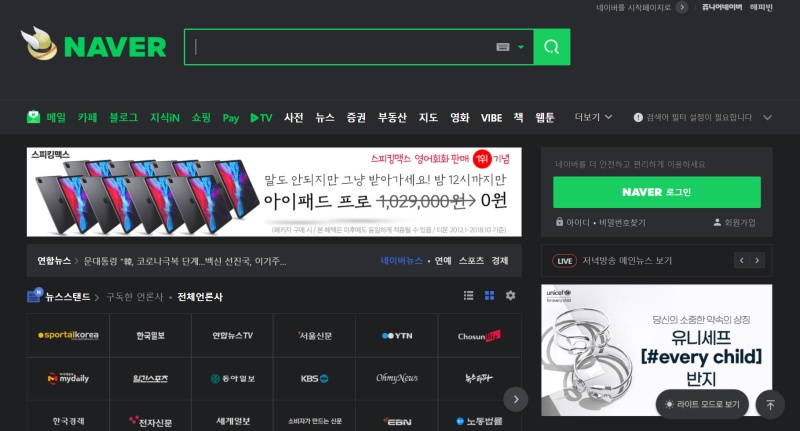Toggle 라이트 모드로 보기 light mode
The image size is (800, 431).
702,404
